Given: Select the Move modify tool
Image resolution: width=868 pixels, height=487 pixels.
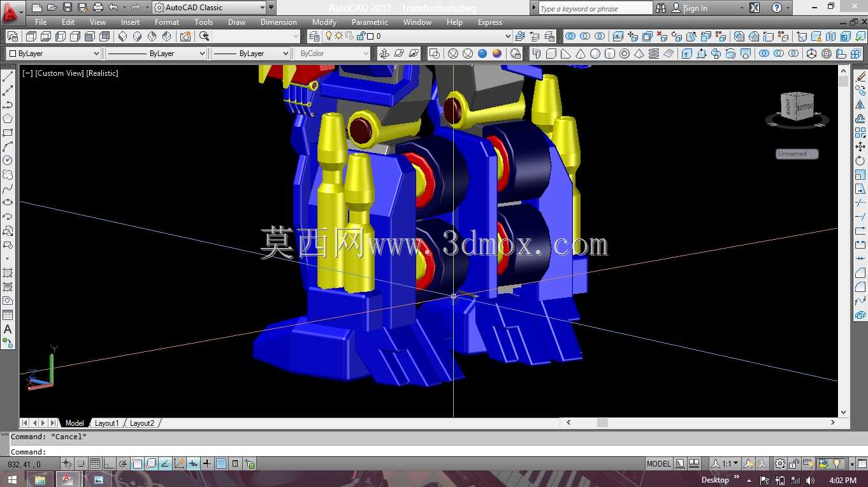Looking at the screenshot, I should pos(860,147).
